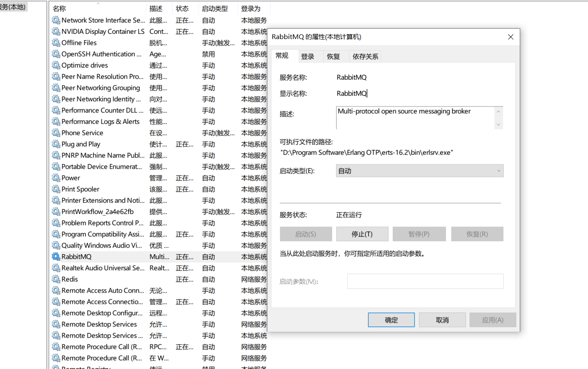The width and height of the screenshot is (588, 369).
Task: Click the OpenSSH Authentication service gear icon
Action: pyautogui.click(x=56, y=54)
